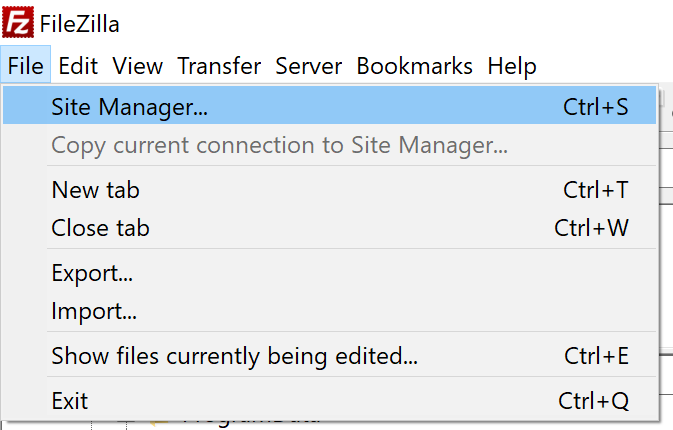The width and height of the screenshot is (673, 430).
Task: Select the Import... option
Action: (329, 310)
